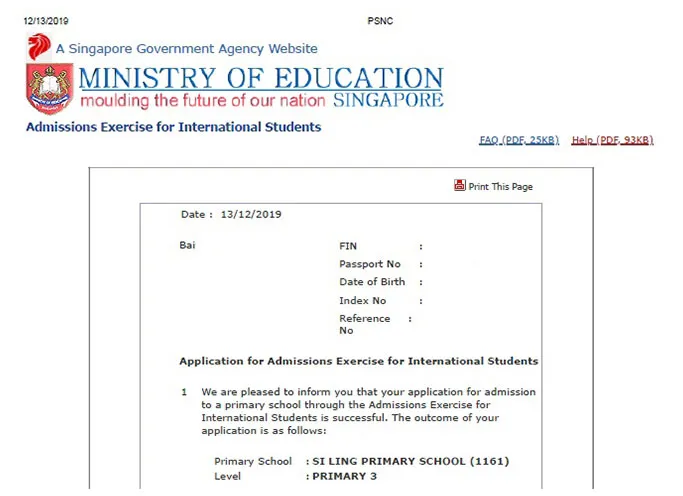Click the 'Passport No' field label

[x=370, y=264]
